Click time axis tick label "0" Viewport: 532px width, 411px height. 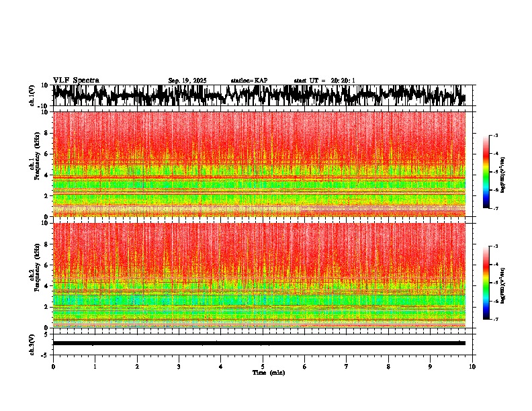pos(53,367)
